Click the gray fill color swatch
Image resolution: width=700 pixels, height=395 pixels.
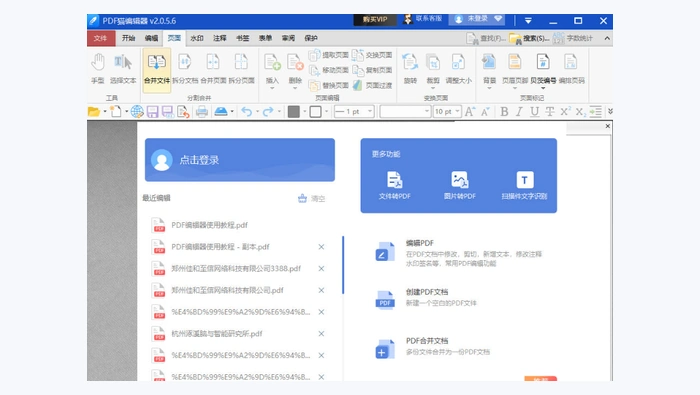point(294,112)
